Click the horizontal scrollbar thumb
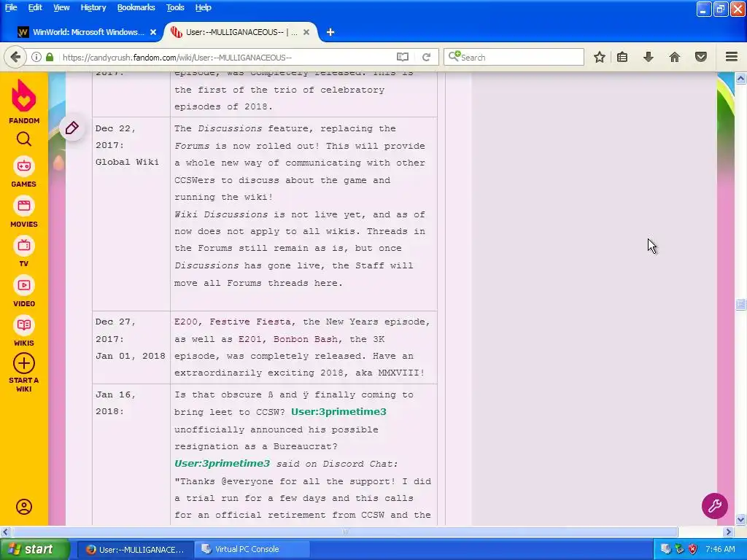 coord(344,532)
